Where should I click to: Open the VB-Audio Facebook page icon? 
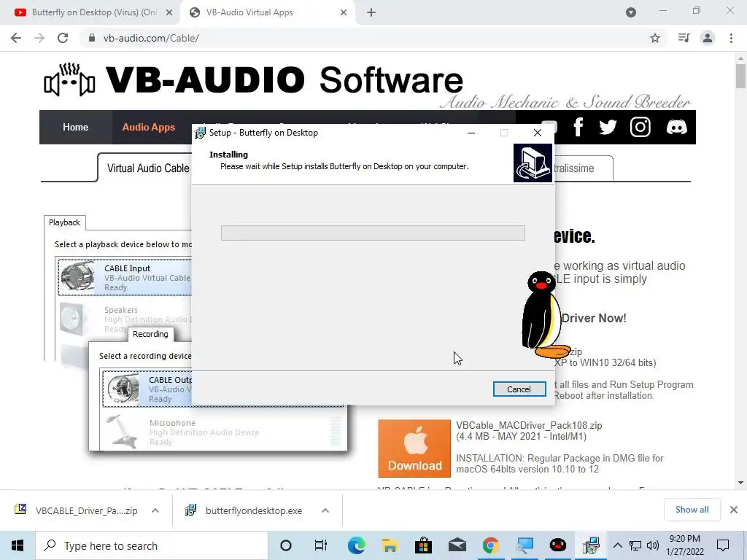coord(578,127)
